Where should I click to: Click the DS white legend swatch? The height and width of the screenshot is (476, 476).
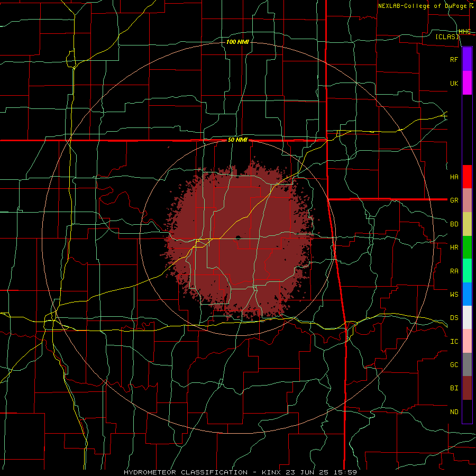(467, 317)
